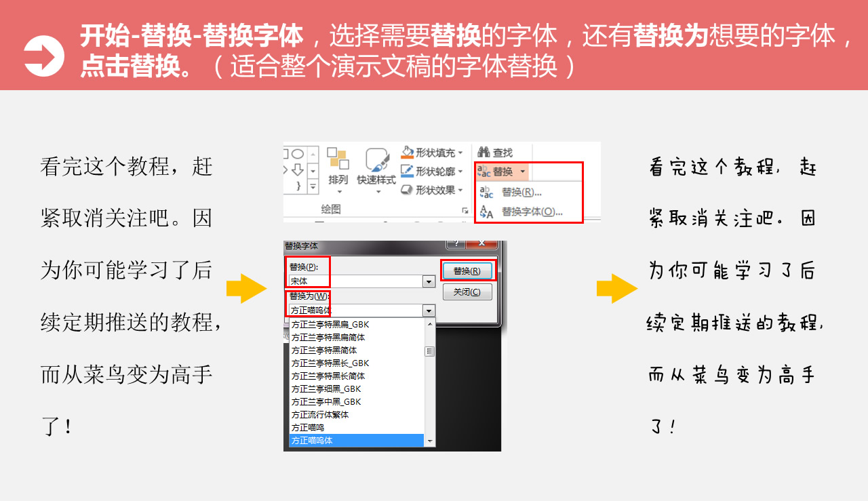The image size is (868, 501).
Task: Click the 形状轮廓 pen icon
Action: coord(407,171)
